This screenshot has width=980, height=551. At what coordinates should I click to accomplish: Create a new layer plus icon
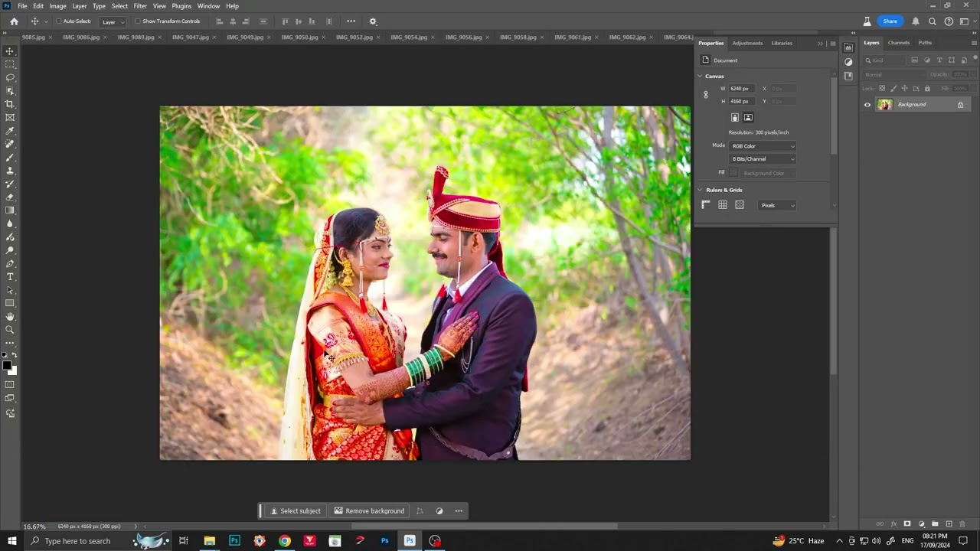pos(949,524)
